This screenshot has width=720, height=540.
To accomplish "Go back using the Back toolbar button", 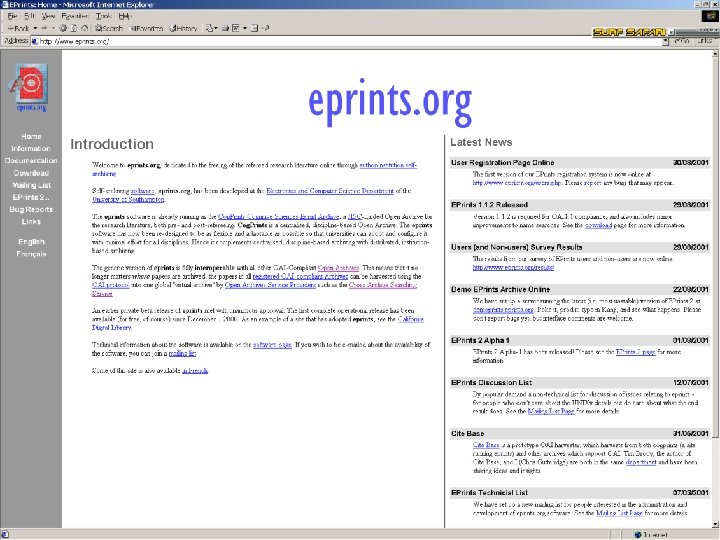I will (18, 28).
